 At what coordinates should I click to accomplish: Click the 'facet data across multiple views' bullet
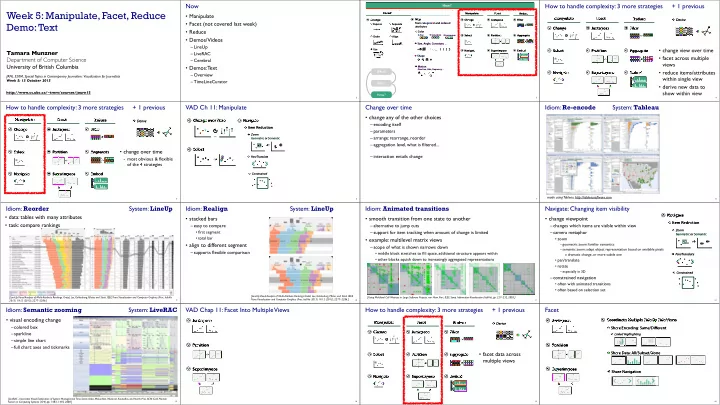(x=500, y=358)
